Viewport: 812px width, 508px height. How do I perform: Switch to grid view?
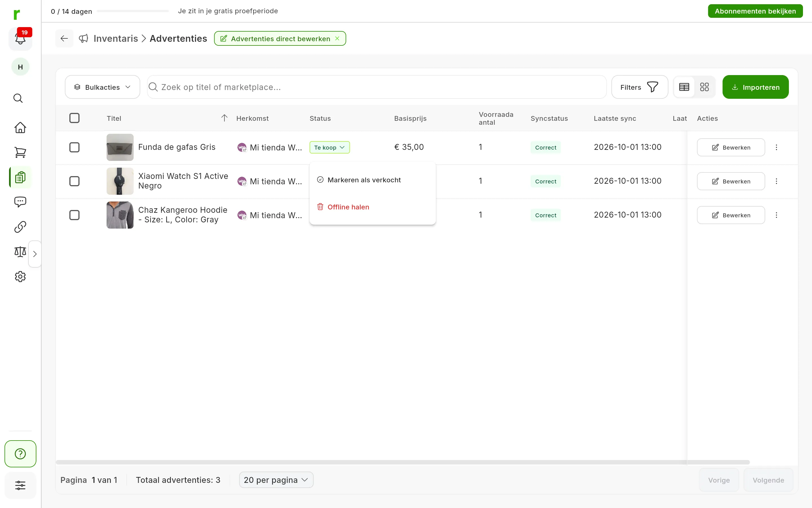pos(704,87)
